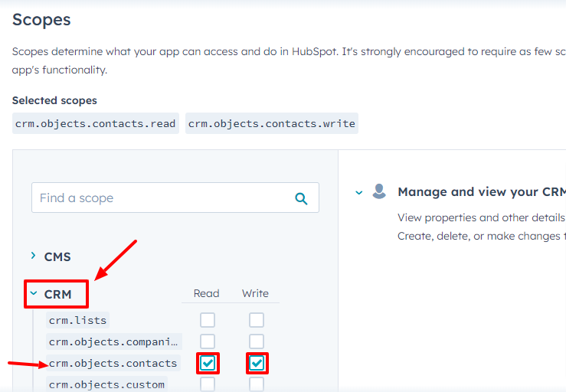Image resolution: width=566 pixels, height=392 pixels.
Task: Collapse the Manage and view your CRM section
Action: (358, 192)
